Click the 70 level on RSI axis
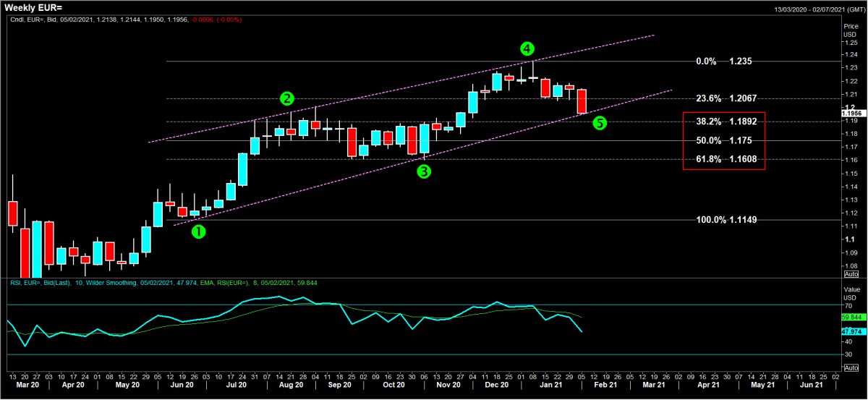 [x=847, y=305]
